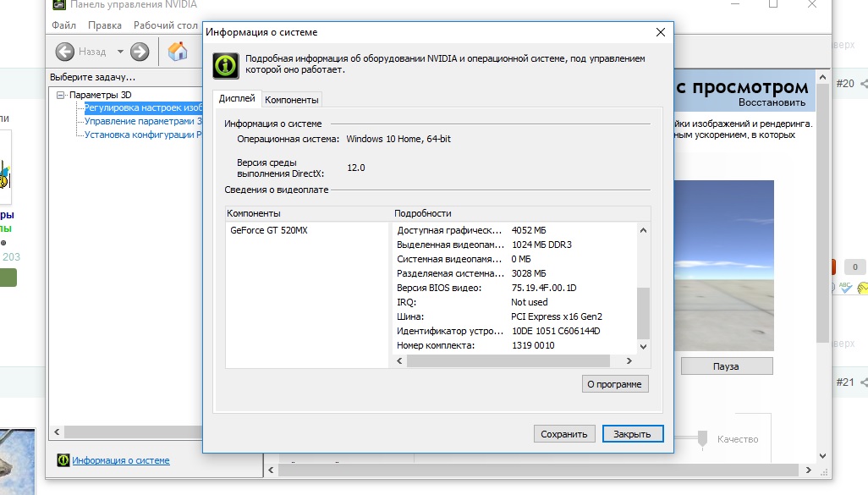Viewport: 868px width, 495px height.
Task: Click the Восстановить link
Action: (x=772, y=102)
